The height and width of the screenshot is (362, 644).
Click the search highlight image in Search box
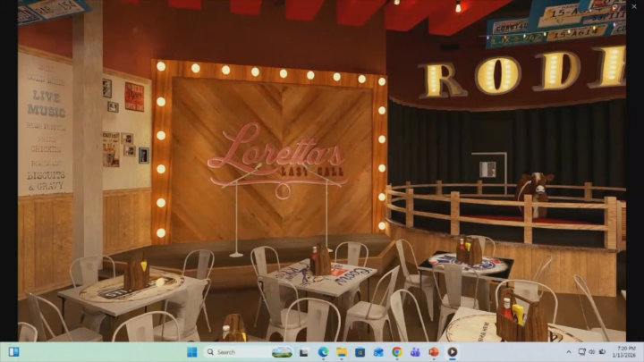click(x=282, y=352)
